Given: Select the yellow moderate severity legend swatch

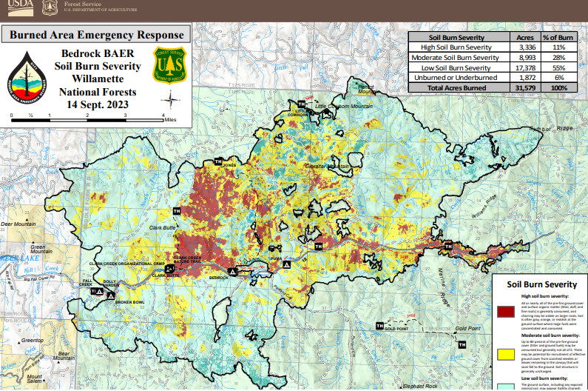Looking at the screenshot, I should (x=507, y=352).
